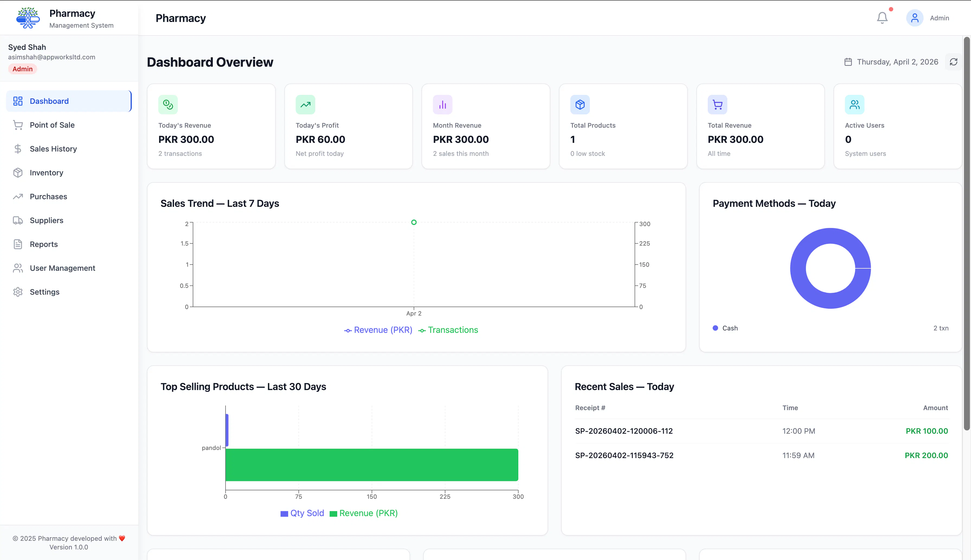Click the green pandol revenue bar
The height and width of the screenshot is (560, 971).
pos(371,465)
